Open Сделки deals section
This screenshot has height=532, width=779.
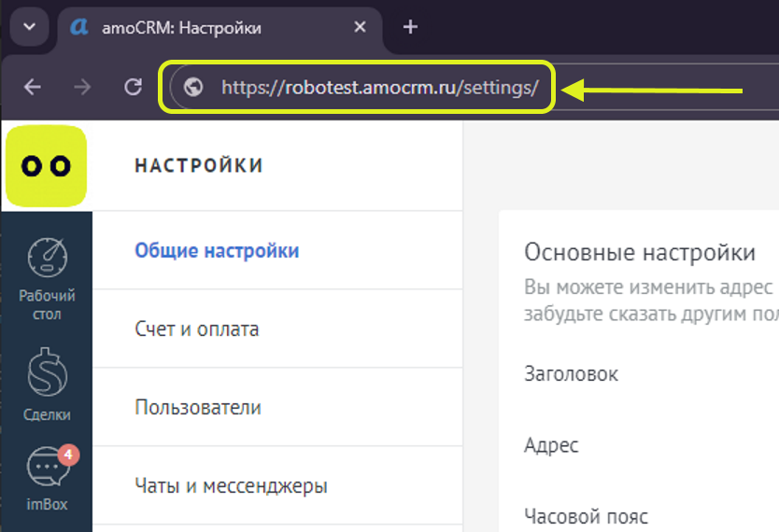(48, 385)
